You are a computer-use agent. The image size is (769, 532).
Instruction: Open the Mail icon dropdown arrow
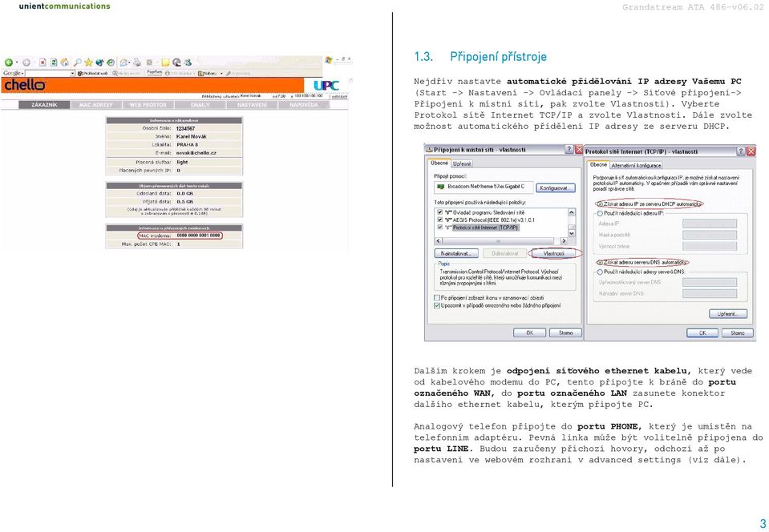129,62
